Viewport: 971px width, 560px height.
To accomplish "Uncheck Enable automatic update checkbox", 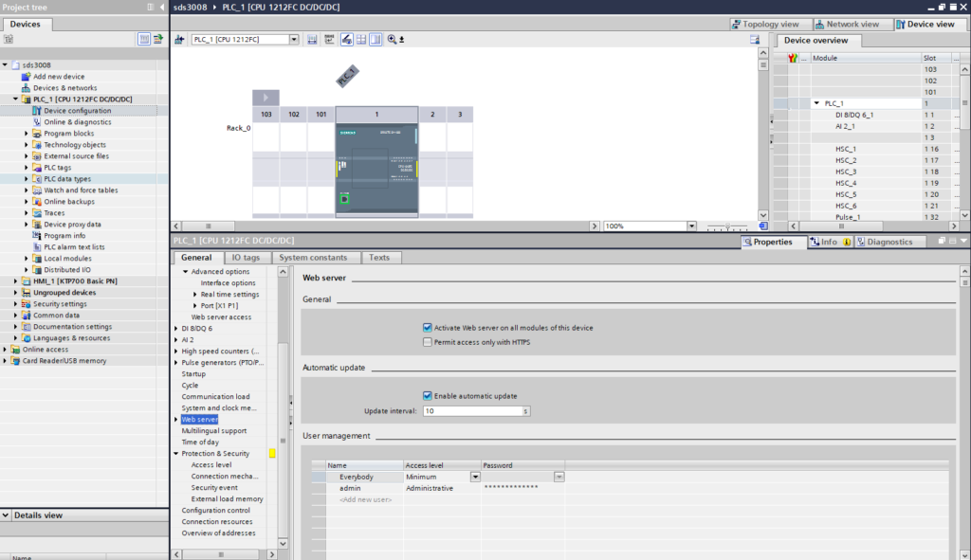I will (x=428, y=396).
